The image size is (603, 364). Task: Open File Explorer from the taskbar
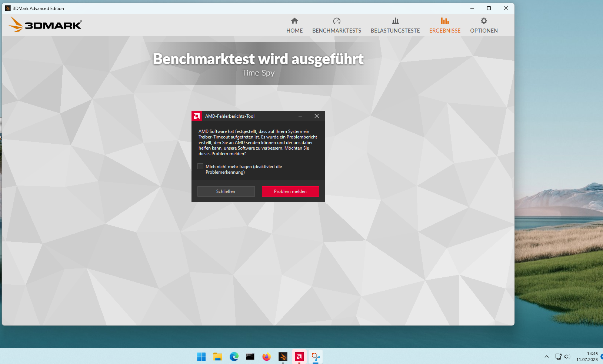(218, 357)
